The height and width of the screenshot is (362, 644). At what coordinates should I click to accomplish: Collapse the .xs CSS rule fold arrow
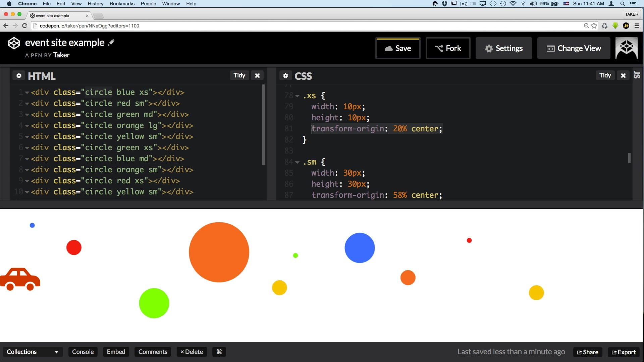[x=297, y=96]
